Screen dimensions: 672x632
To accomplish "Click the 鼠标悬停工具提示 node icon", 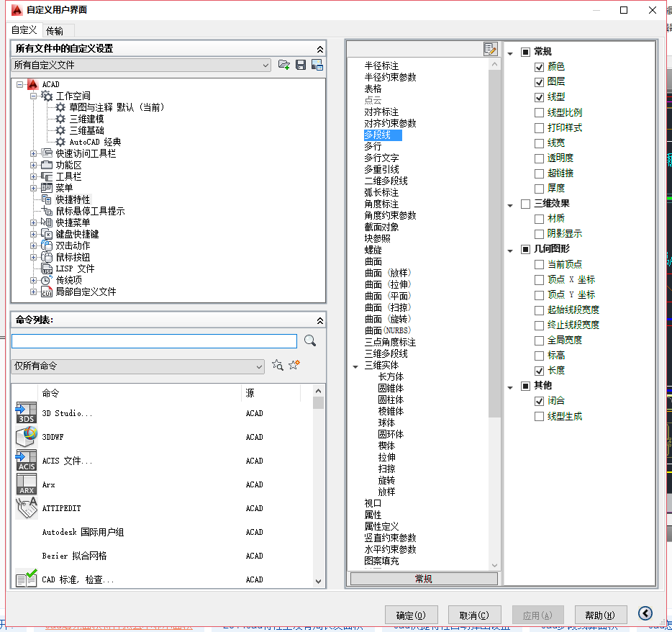I will (x=46, y=211).
